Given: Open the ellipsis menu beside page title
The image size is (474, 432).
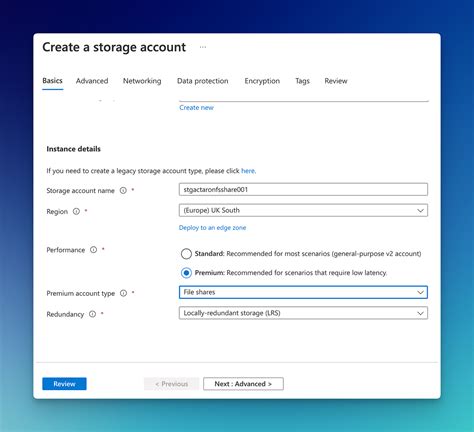Looking at the screenshot, I should click(x=203, y=47).
